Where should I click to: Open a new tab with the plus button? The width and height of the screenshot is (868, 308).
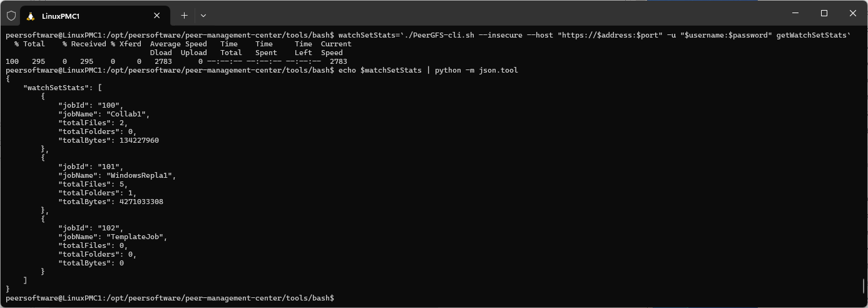(184, 16)
